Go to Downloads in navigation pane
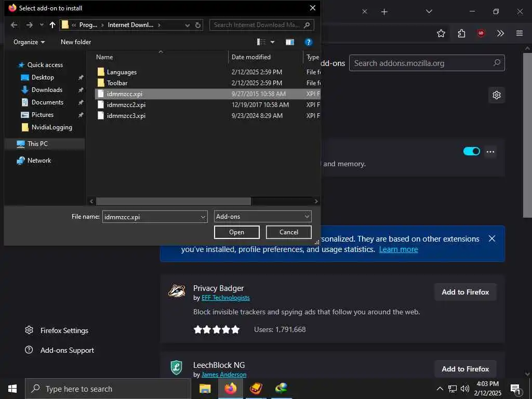This screenshot has height=399, width=532. pyautogui.click(x=47, y=90)
